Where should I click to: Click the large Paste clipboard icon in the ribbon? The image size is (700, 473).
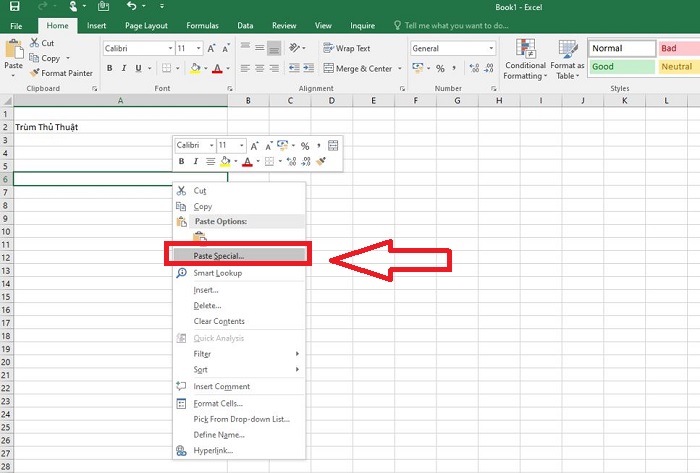(x=13, y=50)
